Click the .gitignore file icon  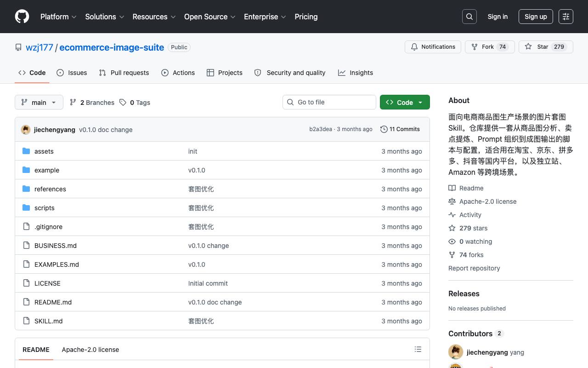(26, 227)
